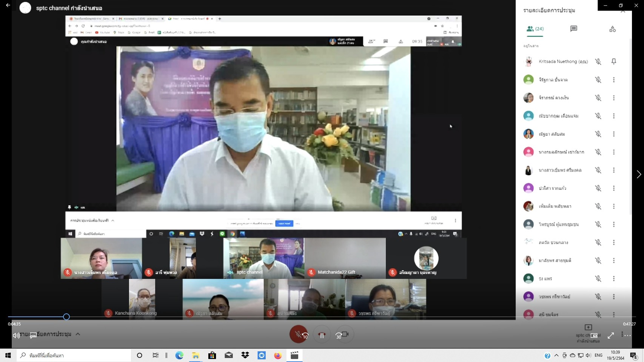Open more options for the second participant
Image resolution: width=644 pixels, height=362 pixels.
(614, 80)
